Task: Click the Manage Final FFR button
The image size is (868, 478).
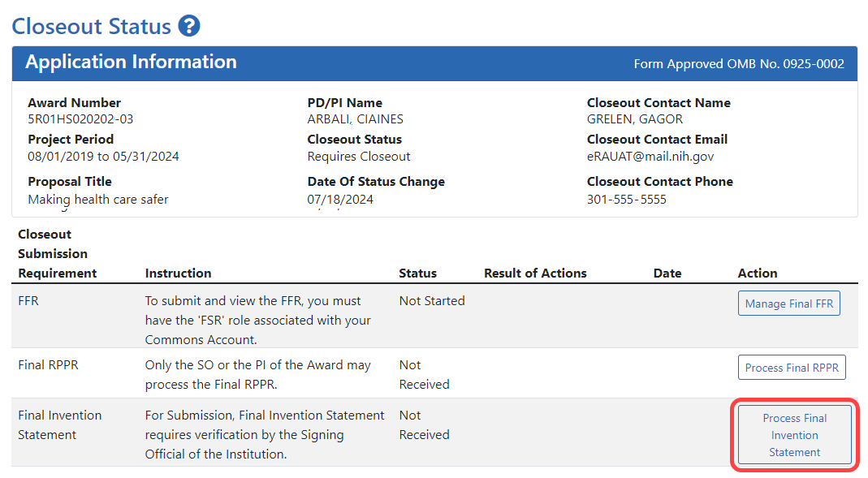Action: coord(788,302)
